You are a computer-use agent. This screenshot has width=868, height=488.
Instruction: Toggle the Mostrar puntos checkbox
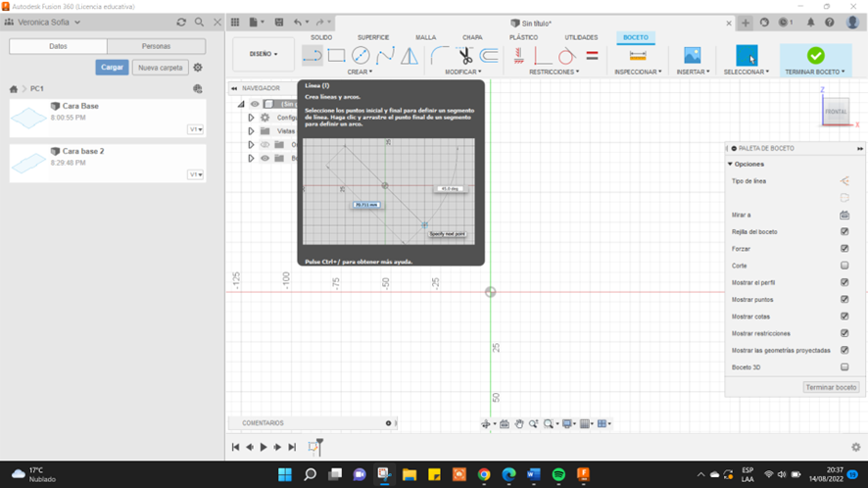point(844,299)
